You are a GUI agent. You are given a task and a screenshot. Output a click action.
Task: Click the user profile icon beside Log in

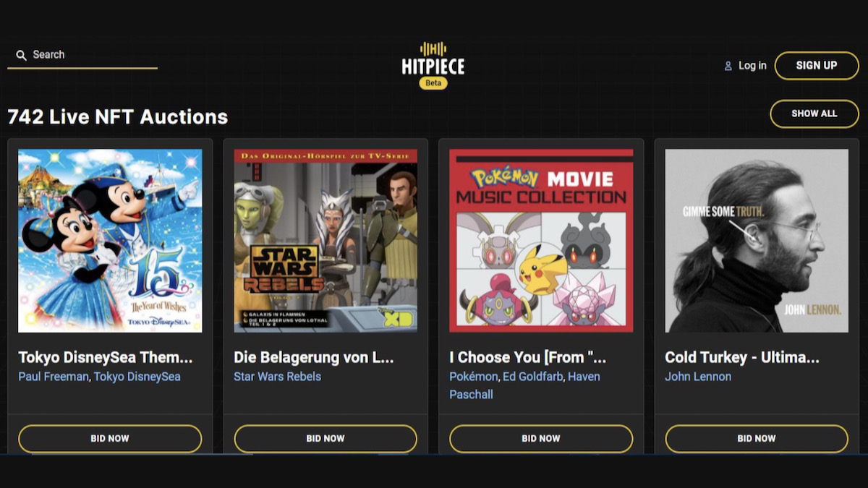pyautogui.click(x=728, y=66)
